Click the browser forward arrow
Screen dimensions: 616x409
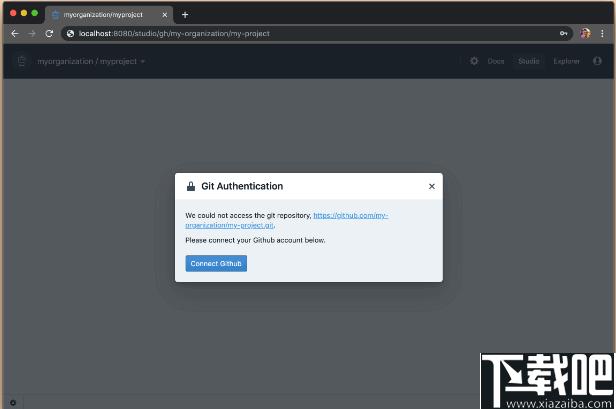click(x=32, y=34)
